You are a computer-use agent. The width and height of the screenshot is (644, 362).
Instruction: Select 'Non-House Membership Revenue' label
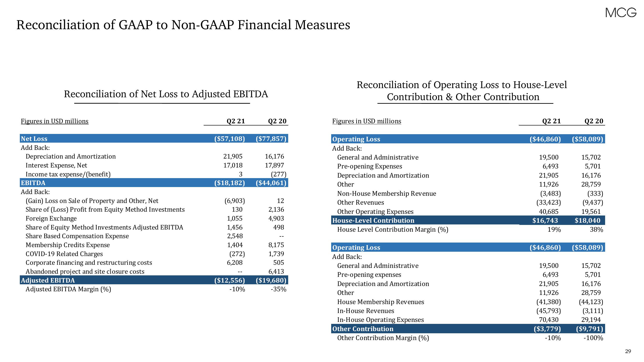coord(386,194)
